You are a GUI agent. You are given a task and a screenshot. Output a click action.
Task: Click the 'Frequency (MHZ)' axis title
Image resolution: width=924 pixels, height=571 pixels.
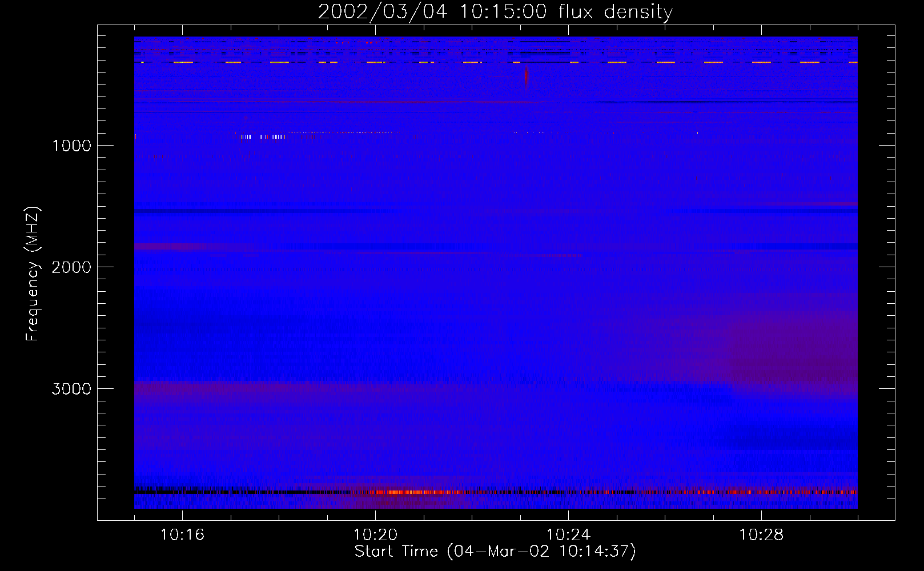[33, 274]
